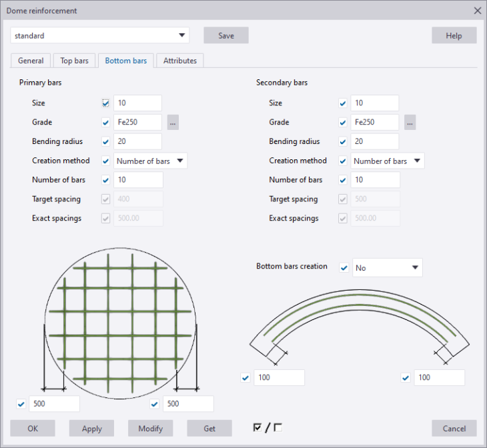Click the Save button
The image size is (487, 448).
pos(226,35)
